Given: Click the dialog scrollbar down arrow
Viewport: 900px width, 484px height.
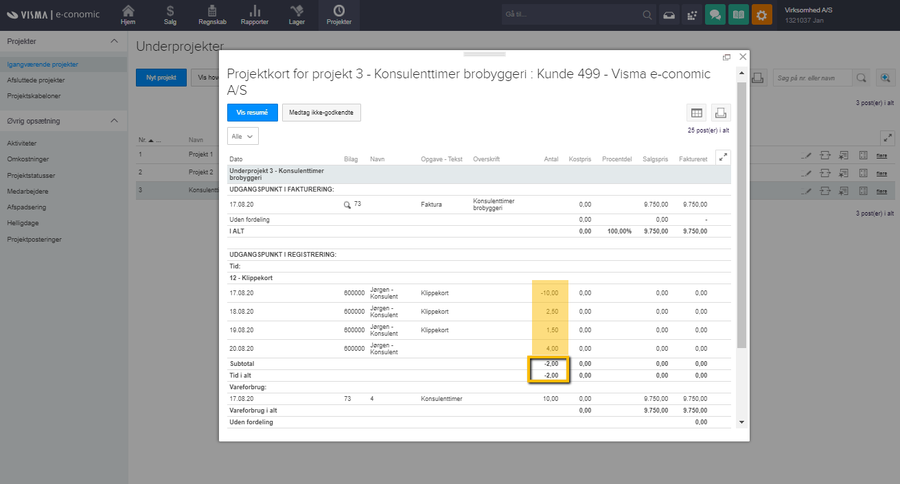Looking at the screenshot, I should pos(741,423).
